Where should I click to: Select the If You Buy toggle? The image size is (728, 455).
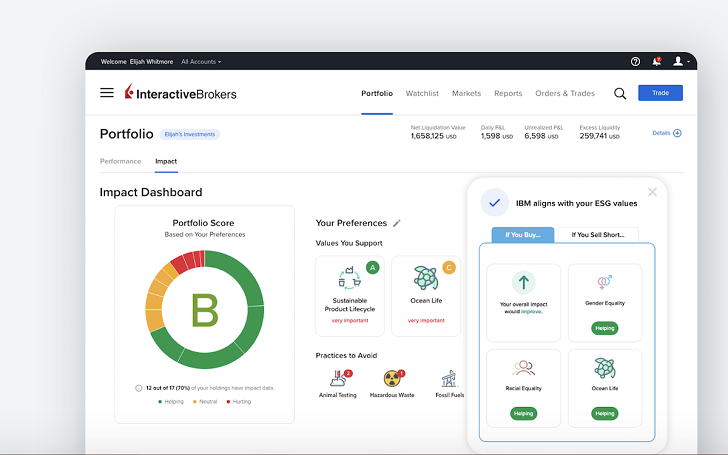523,235
